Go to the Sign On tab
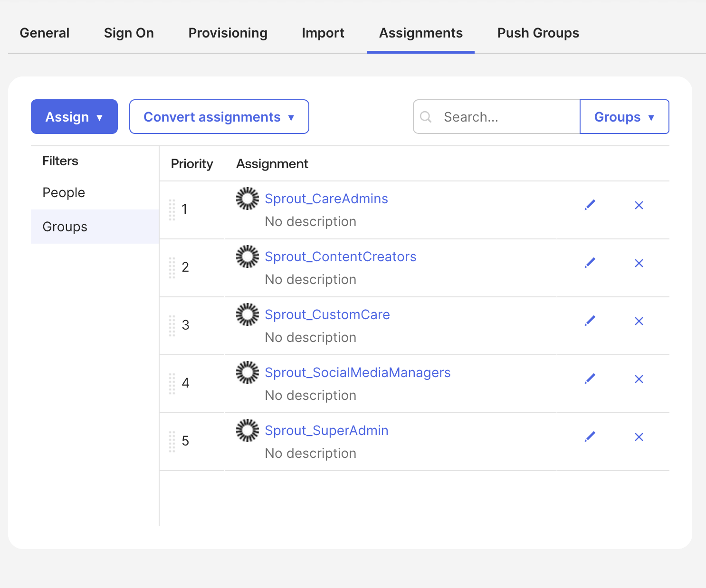The height and width of the screenshot is (588, 706). point(129,33)
